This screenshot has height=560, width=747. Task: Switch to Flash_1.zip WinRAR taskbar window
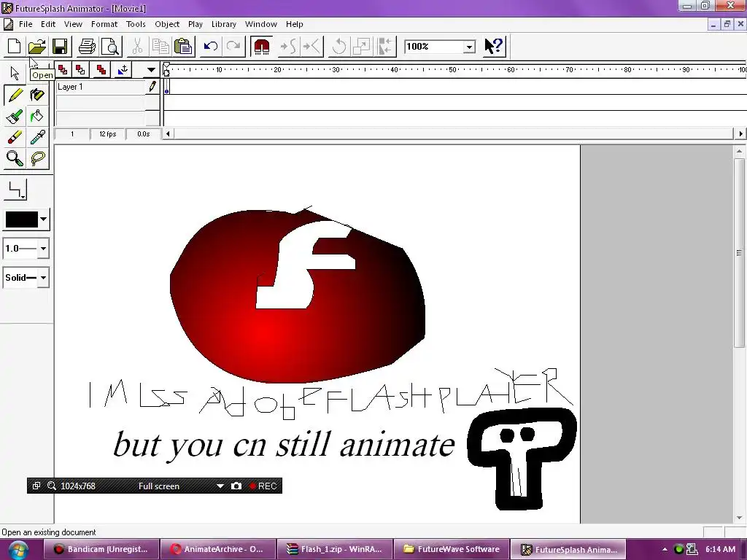tap(335, 549)
